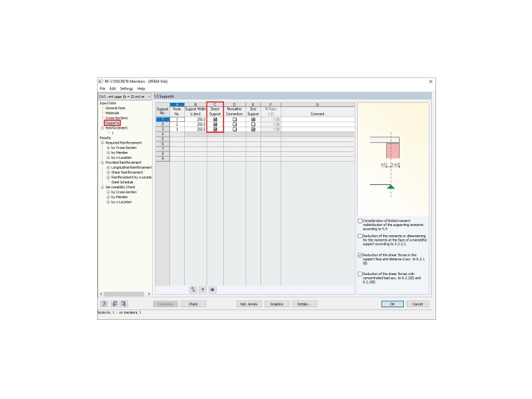
Task: Click the filter funnel icon below table
Action: [202, 289]
